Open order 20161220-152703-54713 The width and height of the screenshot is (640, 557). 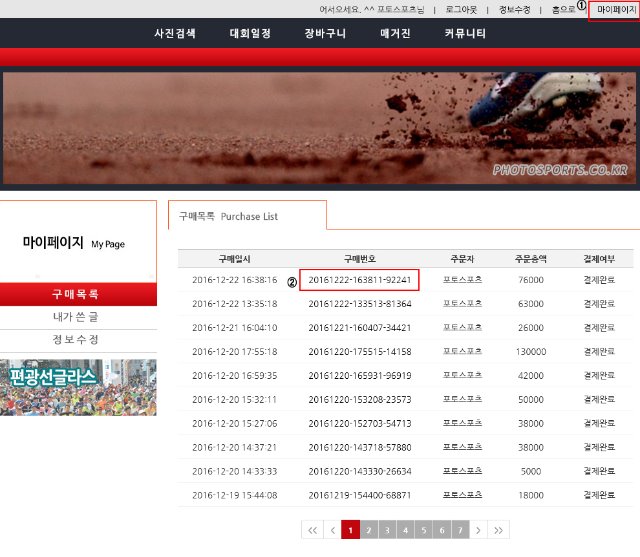360,424
